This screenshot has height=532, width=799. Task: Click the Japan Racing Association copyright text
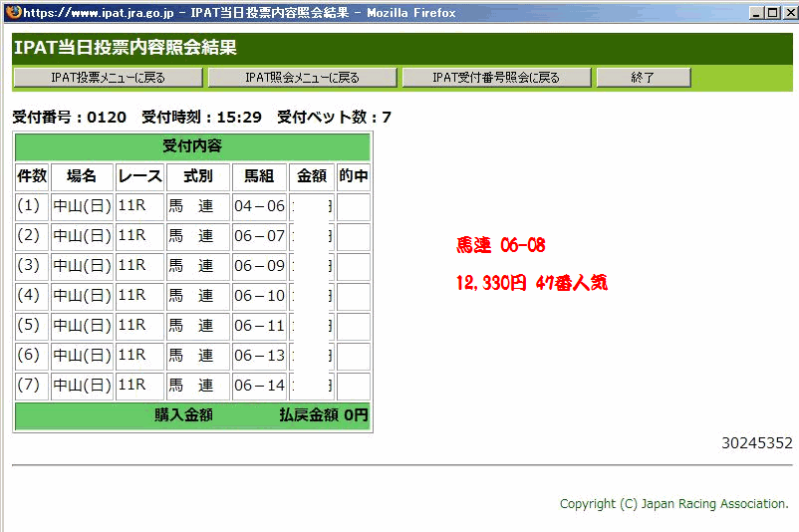coord(674,504)
